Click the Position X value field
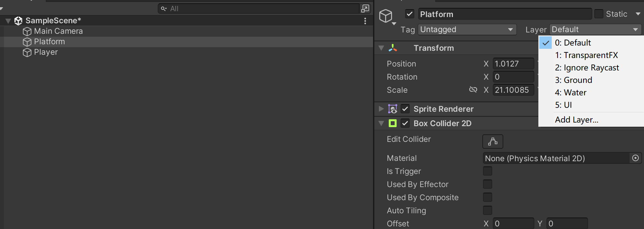 513,64
